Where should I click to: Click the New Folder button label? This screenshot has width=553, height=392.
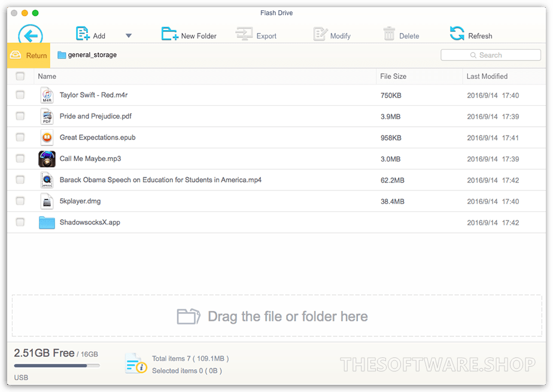pos(199,36)
